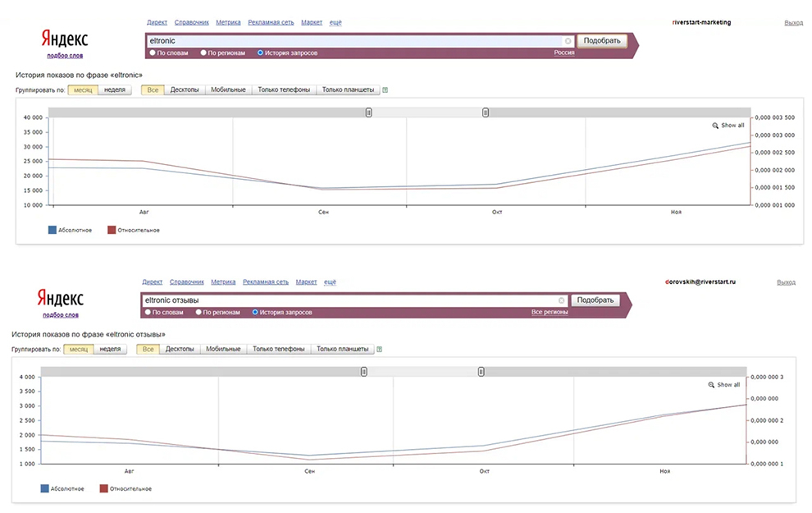
Task: Switch to 'Все' devices tab in top panel
Action: click(x=153, y=90)
